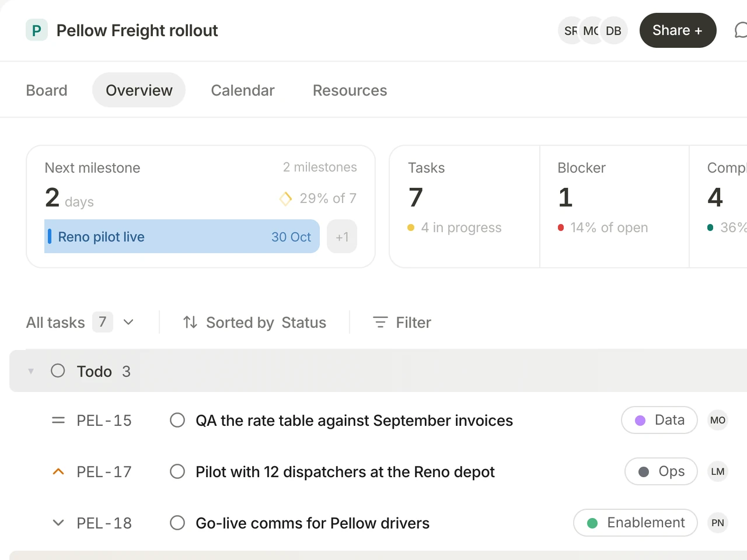
Task: Change sort field from Status
Action: coord(303,323)
